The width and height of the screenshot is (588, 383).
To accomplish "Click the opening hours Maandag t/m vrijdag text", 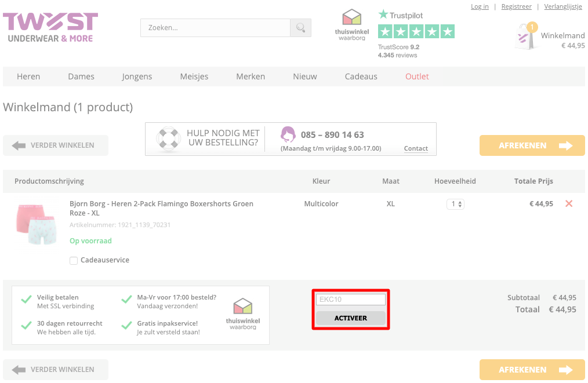I will pyautogui.click(x=331, y=148).
